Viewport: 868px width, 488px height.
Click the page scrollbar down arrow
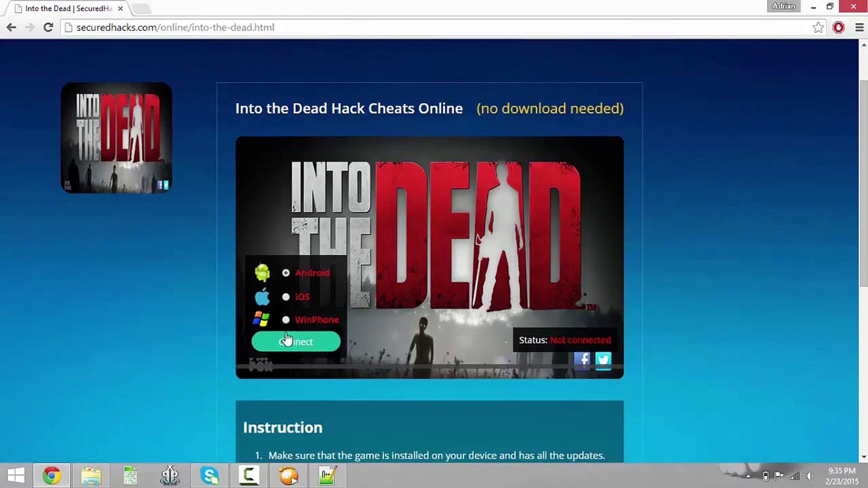click(863, 457)
